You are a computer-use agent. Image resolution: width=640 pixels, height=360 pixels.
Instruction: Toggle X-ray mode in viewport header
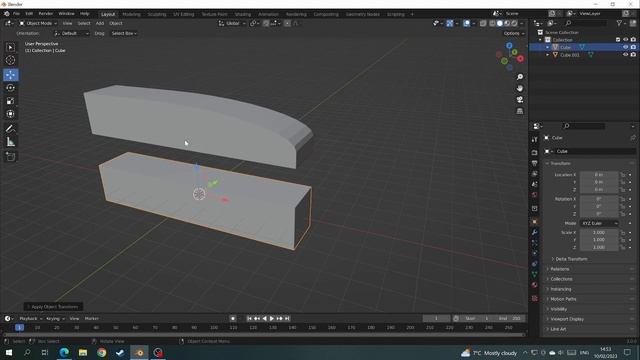coord(483,24)
